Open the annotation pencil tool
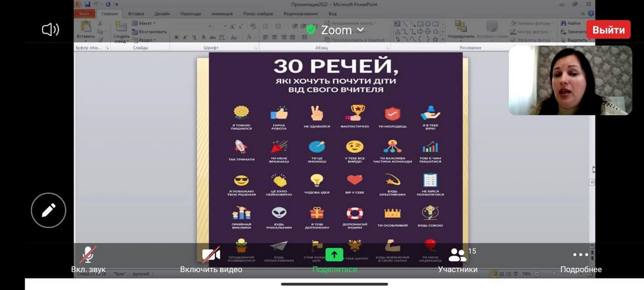This screenshot has height=290, width=644. click(x=49, y=210)
